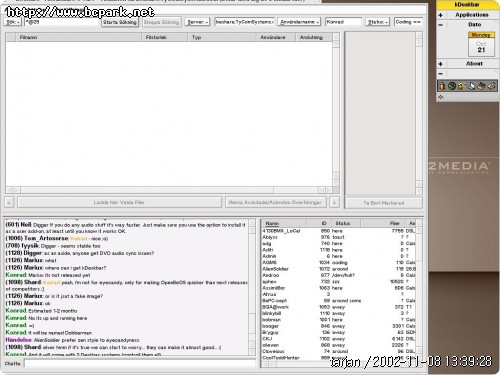Click the Chatta: message input field
Image resolution: width=500 pixels, height=375 pixels.
[x=140, y=363]
